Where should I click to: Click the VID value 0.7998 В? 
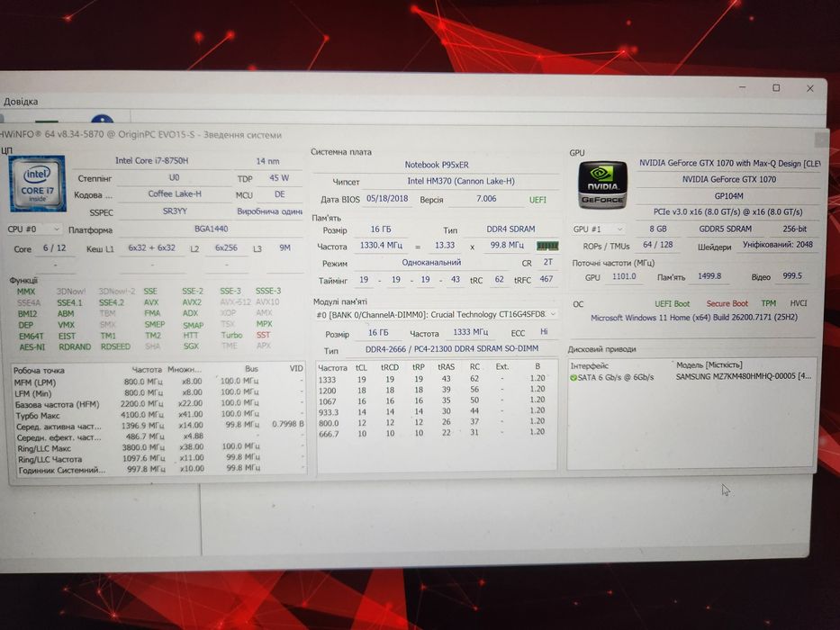[288, 424]
